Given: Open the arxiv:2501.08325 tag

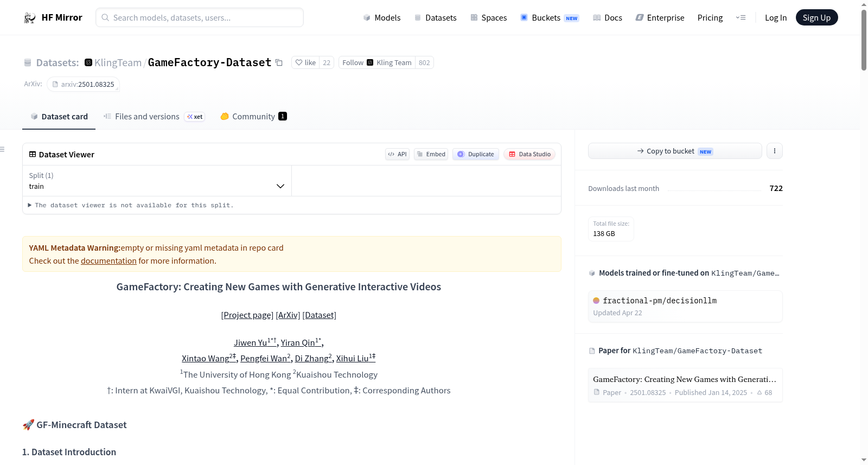Looking at the screenshot, I should [x=83, y=84].
